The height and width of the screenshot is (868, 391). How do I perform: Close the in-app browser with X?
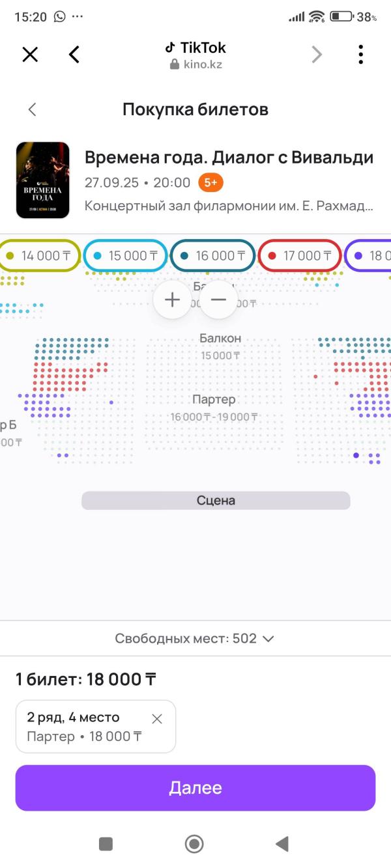pos(30,55)
